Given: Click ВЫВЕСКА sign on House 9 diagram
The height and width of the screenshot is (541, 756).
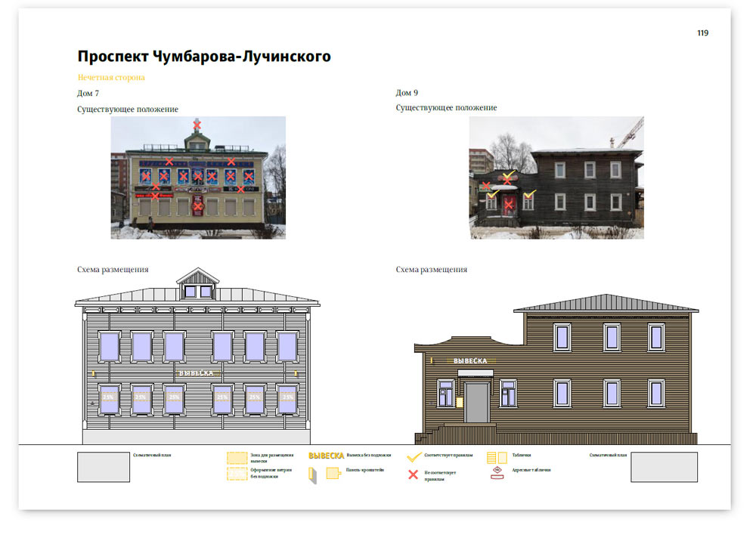Looking at the screenshot, I should tap(469, 361).
